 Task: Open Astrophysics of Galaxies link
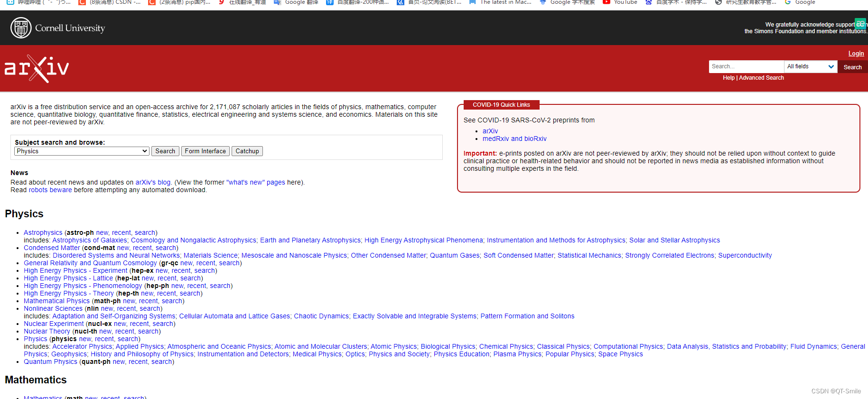click(90, 240)
